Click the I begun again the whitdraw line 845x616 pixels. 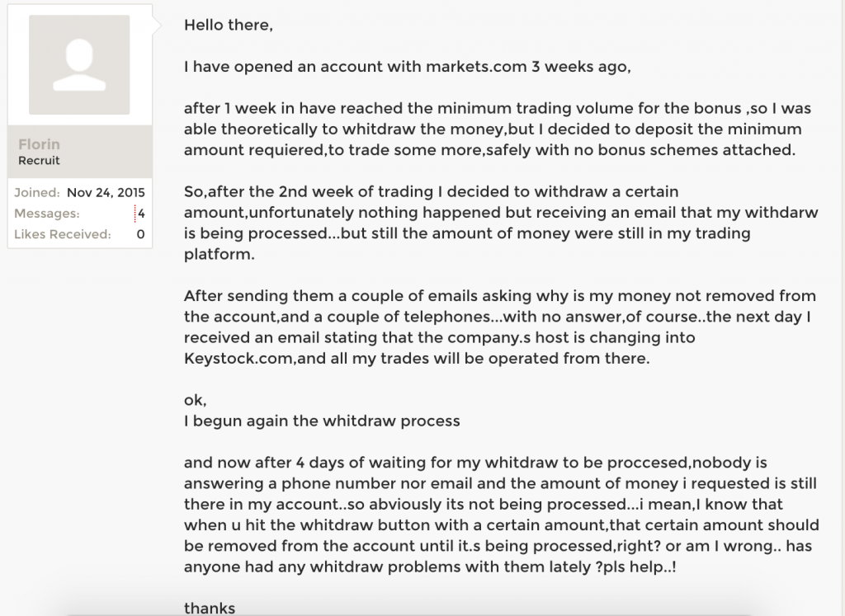coord(322,421)
